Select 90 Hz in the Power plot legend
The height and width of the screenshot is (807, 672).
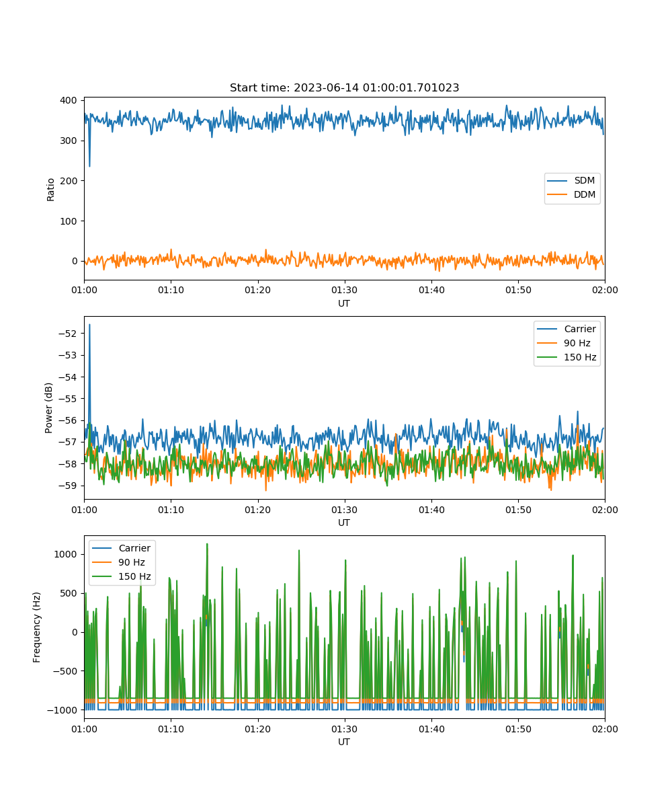566,343
